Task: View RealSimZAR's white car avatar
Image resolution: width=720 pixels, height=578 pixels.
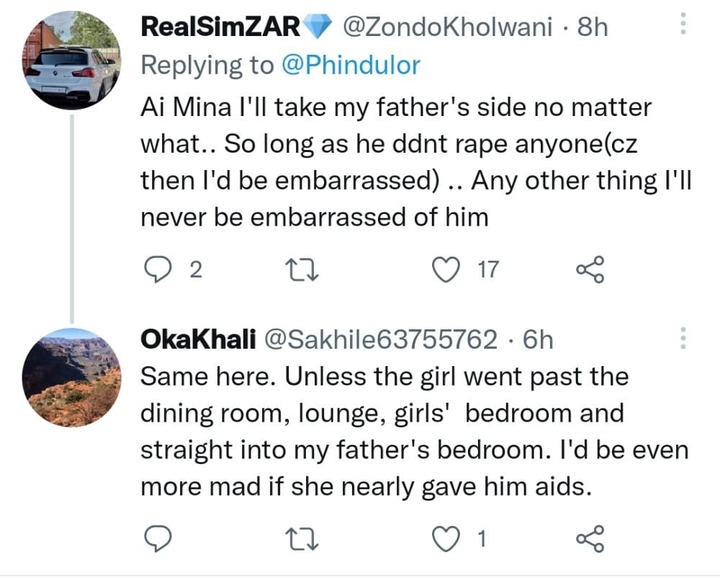Action: point(71,60)
